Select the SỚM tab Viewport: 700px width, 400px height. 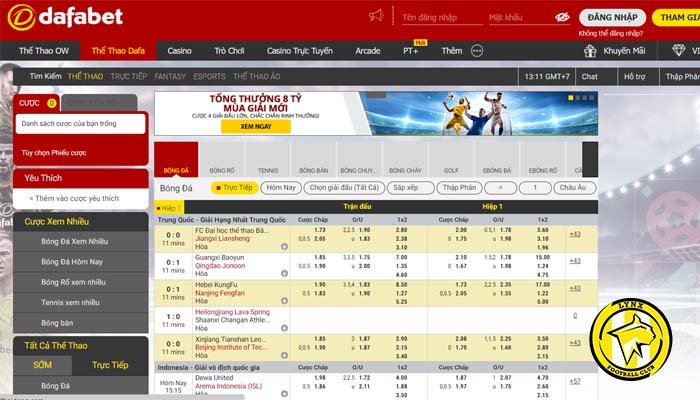tap(42, 365)
